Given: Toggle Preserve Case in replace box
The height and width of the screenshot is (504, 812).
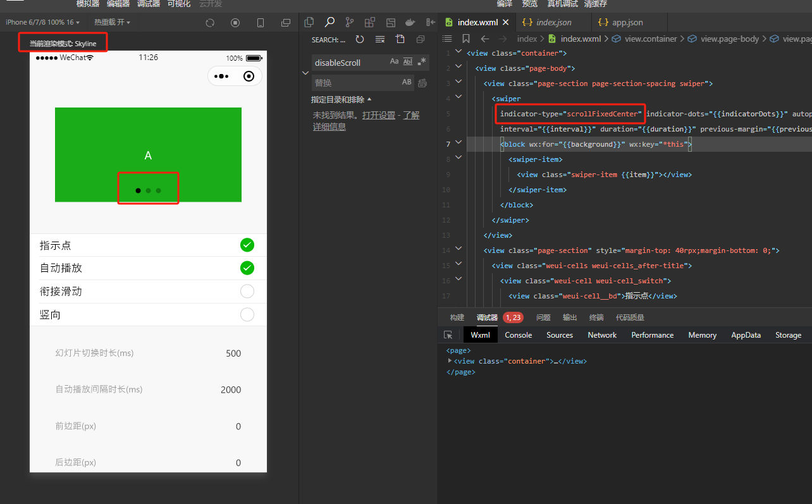Looking at the screenshot, I should point(407,82).
